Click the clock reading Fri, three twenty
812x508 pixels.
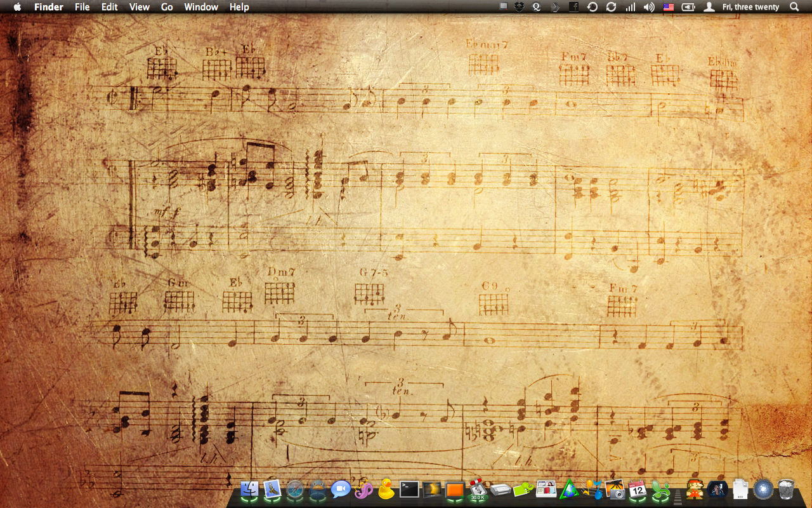tap(750, 7)
